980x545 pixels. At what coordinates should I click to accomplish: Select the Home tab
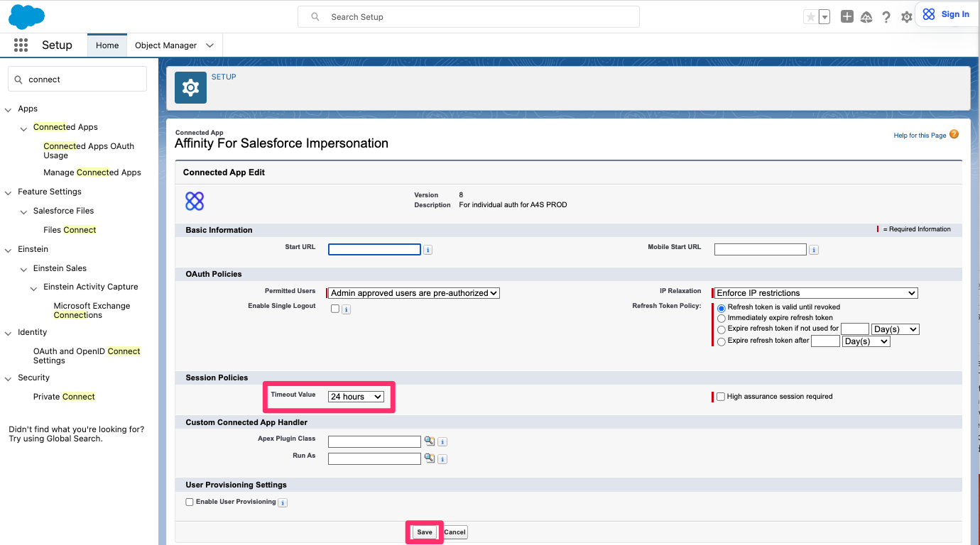point(107,45)
